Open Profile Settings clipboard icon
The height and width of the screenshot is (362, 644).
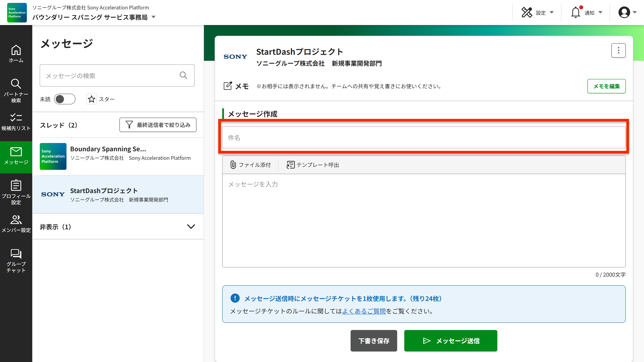click(16, 185)
